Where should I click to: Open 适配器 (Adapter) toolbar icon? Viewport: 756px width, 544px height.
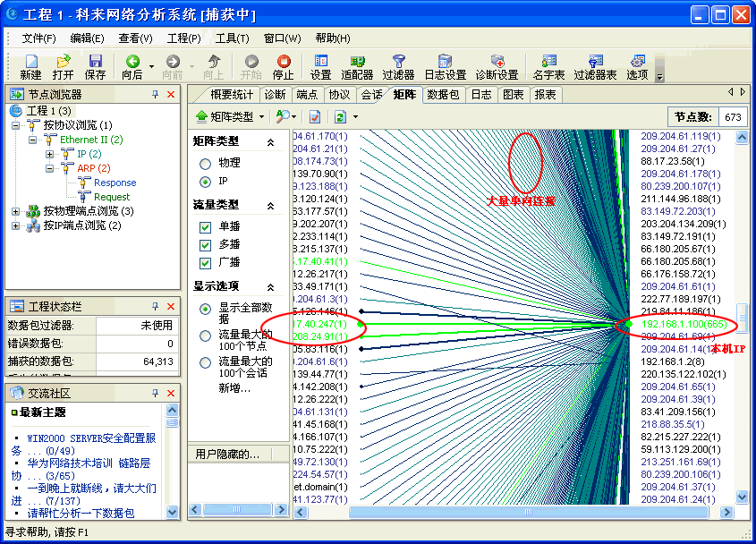[357, 62]
